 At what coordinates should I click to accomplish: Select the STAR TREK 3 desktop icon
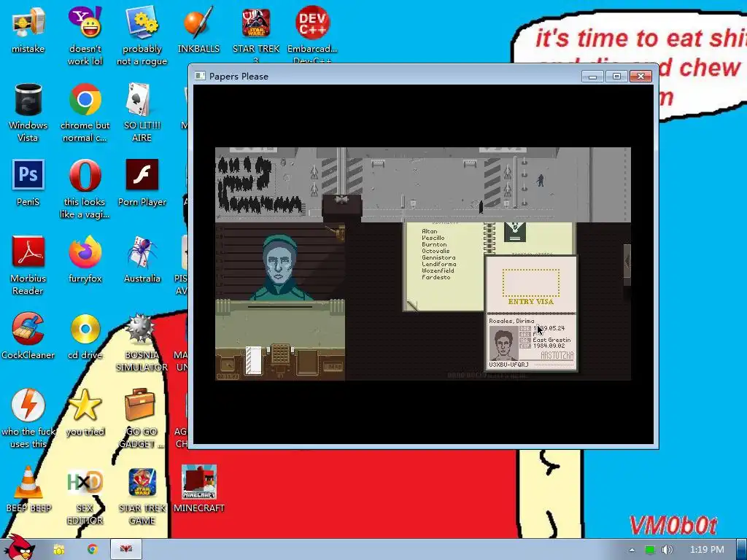click(256, 34)
